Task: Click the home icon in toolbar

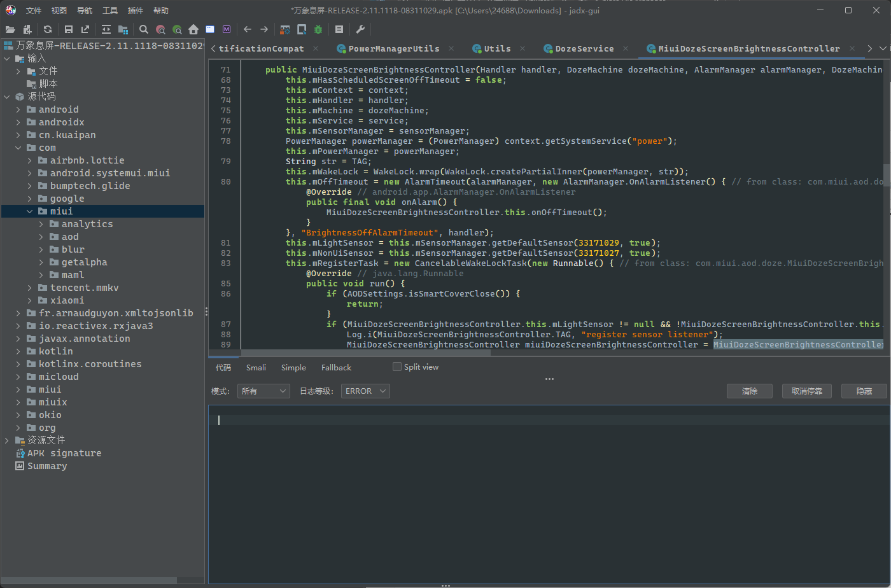Action: tap(193, 29)
